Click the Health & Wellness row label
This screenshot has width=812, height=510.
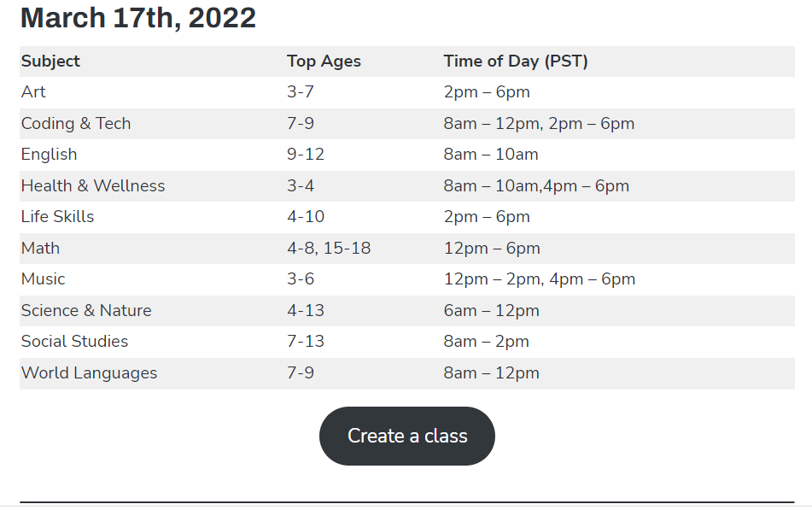point(93,186)
